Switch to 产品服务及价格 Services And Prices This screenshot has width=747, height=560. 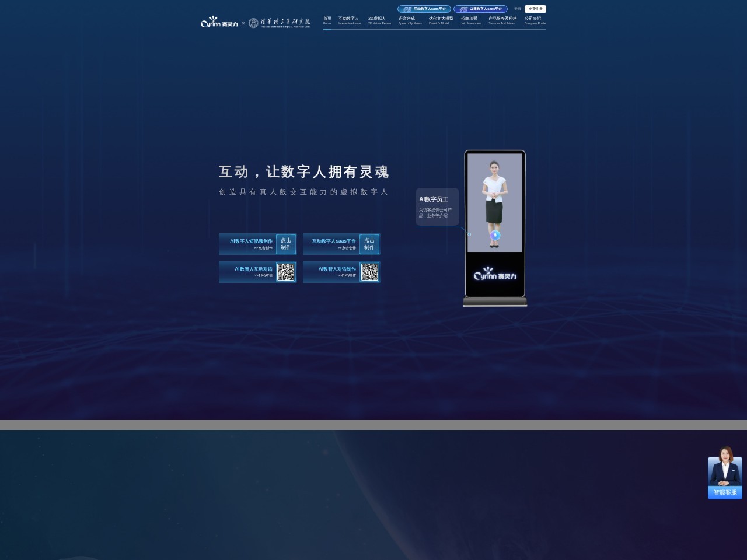pos(502,21)
